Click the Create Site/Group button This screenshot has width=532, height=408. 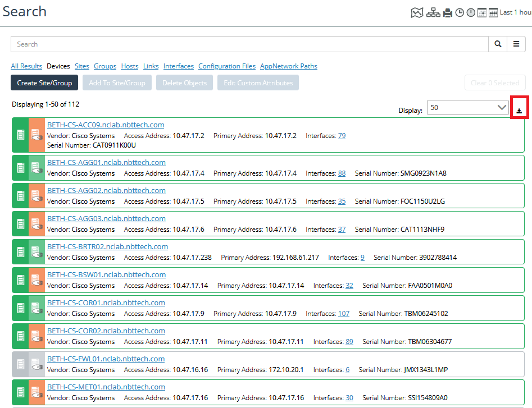(x=44, y=82)
